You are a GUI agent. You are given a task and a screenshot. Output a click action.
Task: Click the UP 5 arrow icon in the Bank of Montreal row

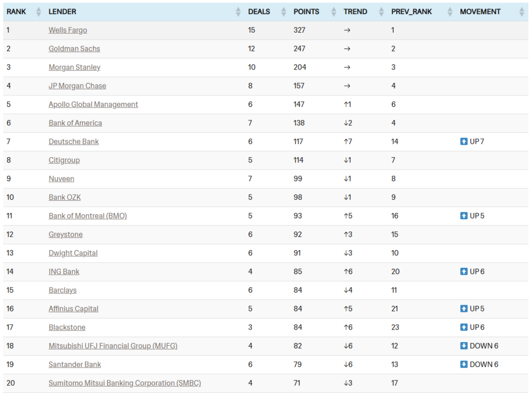pos(464,216)
